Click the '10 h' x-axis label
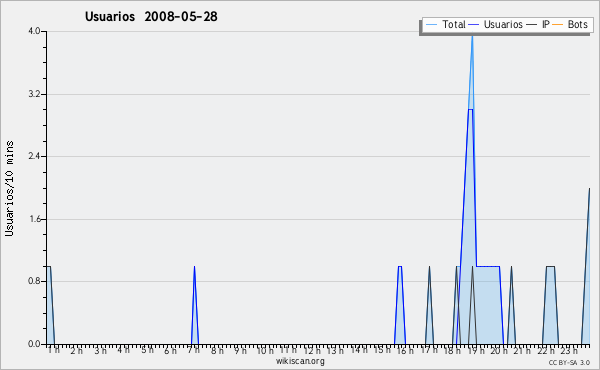Image resolution: width=600 pixels, height=370 pixels. 265,350
